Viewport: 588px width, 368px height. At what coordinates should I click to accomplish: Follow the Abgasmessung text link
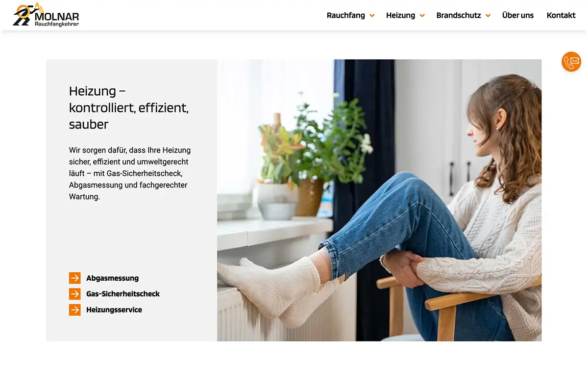(112, 278)
